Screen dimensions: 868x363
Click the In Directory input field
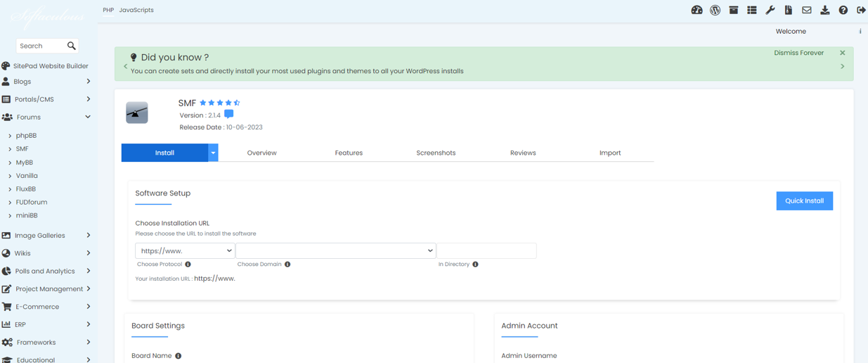point(486,250)
